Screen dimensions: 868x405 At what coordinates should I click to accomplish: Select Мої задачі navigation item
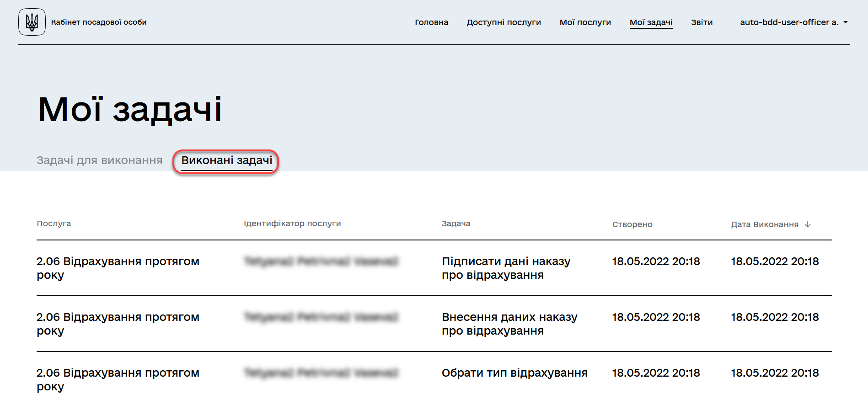tap(651, 22)
